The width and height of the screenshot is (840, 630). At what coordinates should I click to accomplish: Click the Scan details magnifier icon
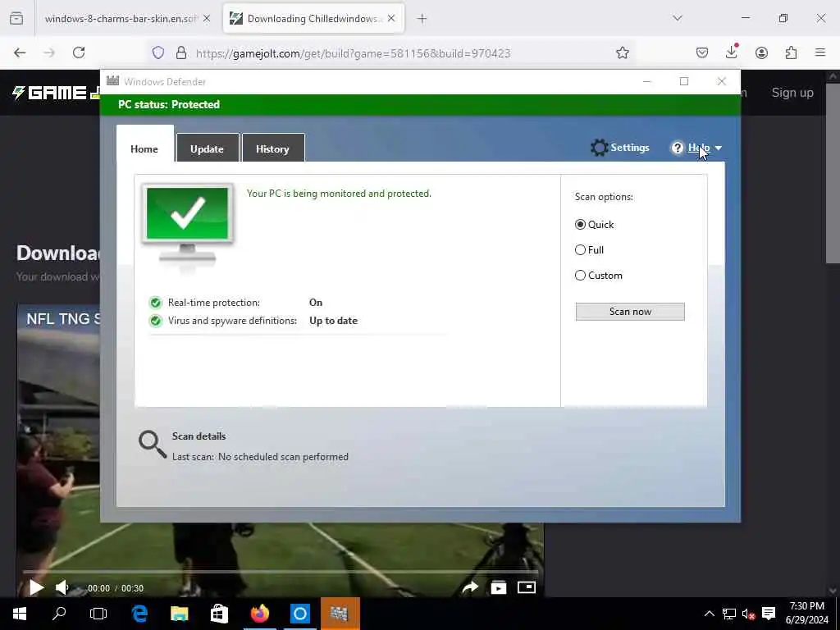(153, 445)
